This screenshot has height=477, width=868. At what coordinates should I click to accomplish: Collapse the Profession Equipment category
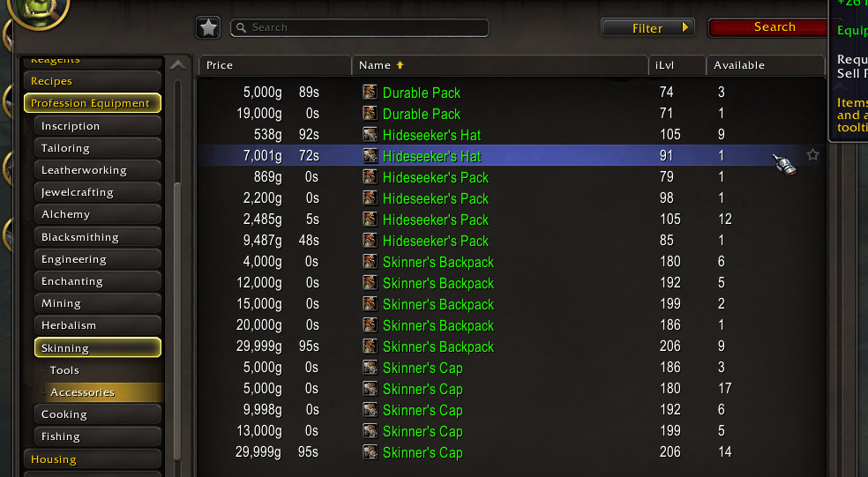coord(93,103)
